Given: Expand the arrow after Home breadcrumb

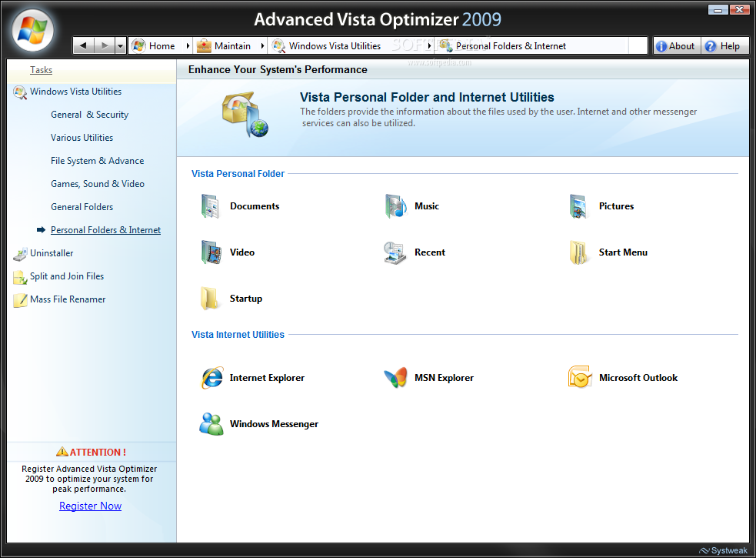Looking at the screenshot, I should tap(188, 46).
